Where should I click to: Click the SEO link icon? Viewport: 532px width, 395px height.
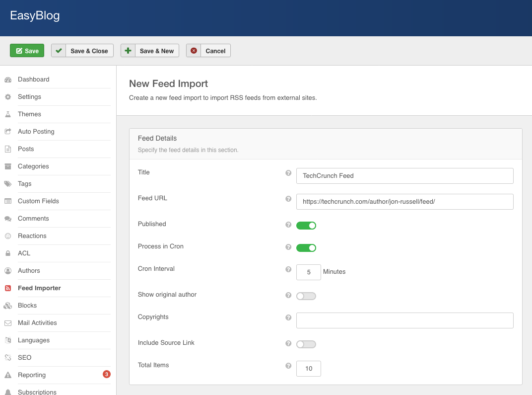[8, 358]
